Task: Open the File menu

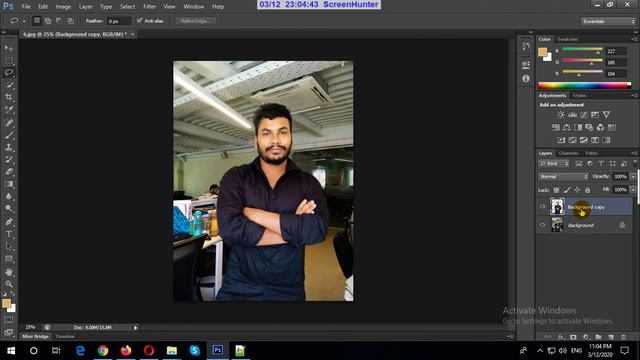Action: [x=26, y=7]
